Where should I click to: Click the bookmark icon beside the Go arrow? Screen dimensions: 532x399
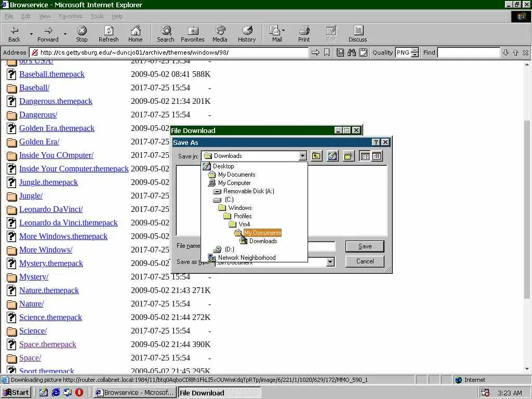327,52
